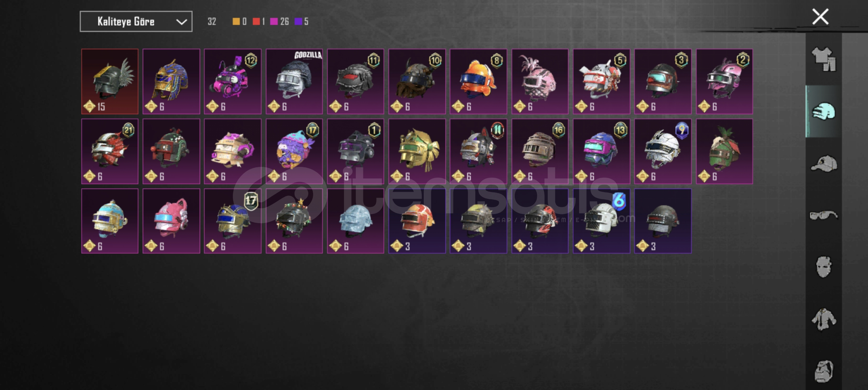Open the backpack category icon
The width and height of the screenshot is (868, 390).
click(x=824, y=371)
